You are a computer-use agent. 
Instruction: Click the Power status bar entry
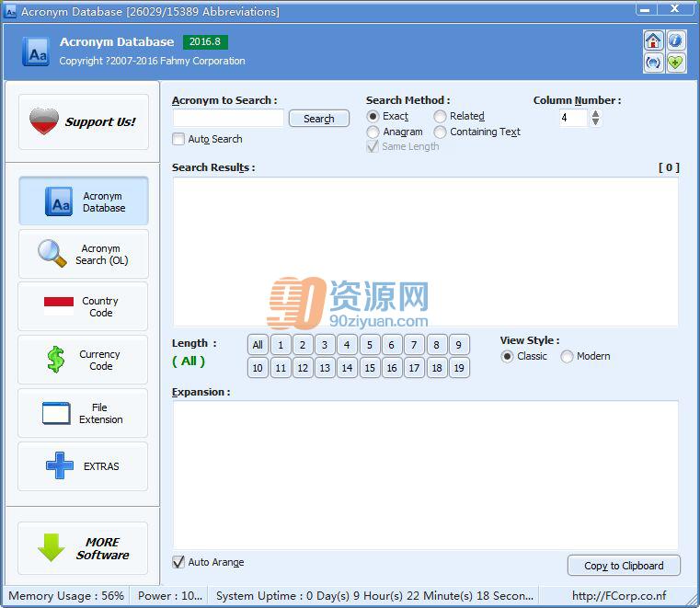pos(169,596)
